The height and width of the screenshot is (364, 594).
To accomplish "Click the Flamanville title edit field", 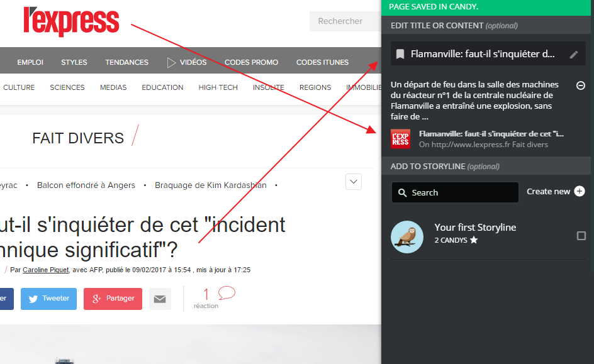I will click(488, 53).
